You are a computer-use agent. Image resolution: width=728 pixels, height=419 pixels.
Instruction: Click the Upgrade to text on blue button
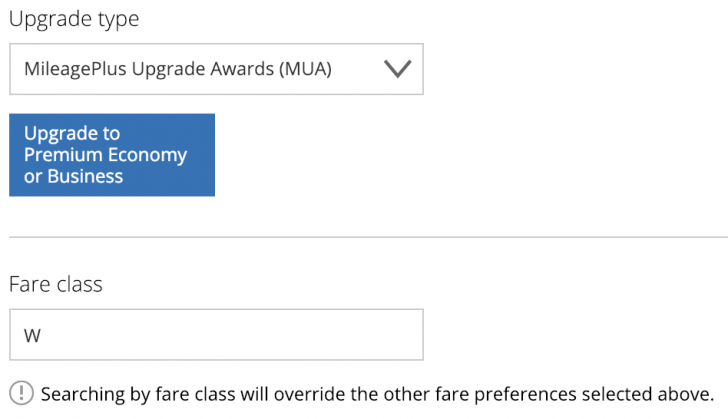[72, 134]
